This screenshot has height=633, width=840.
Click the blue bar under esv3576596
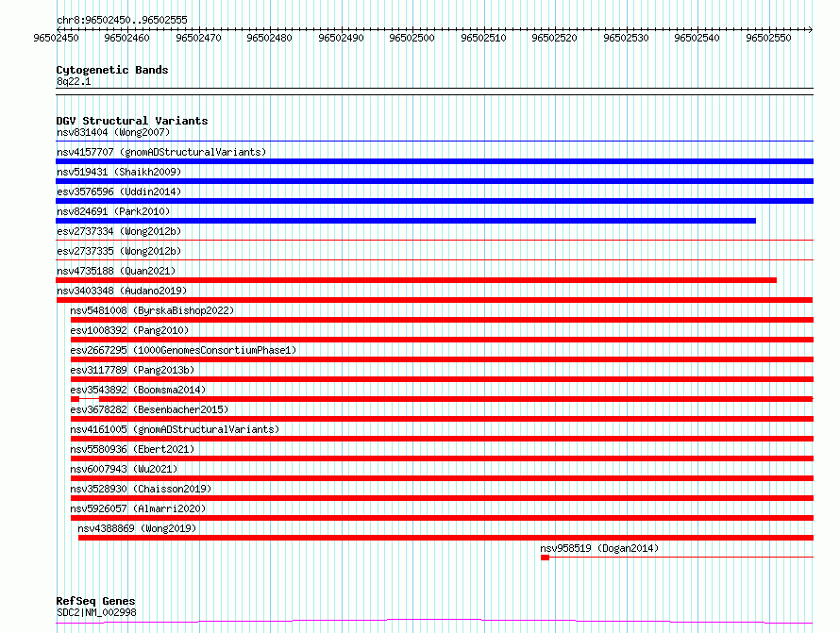tap(434, 201)
